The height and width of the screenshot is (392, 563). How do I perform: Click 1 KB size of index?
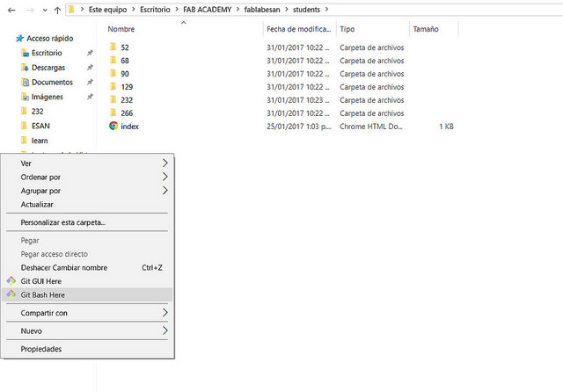[x=446, y=127]
